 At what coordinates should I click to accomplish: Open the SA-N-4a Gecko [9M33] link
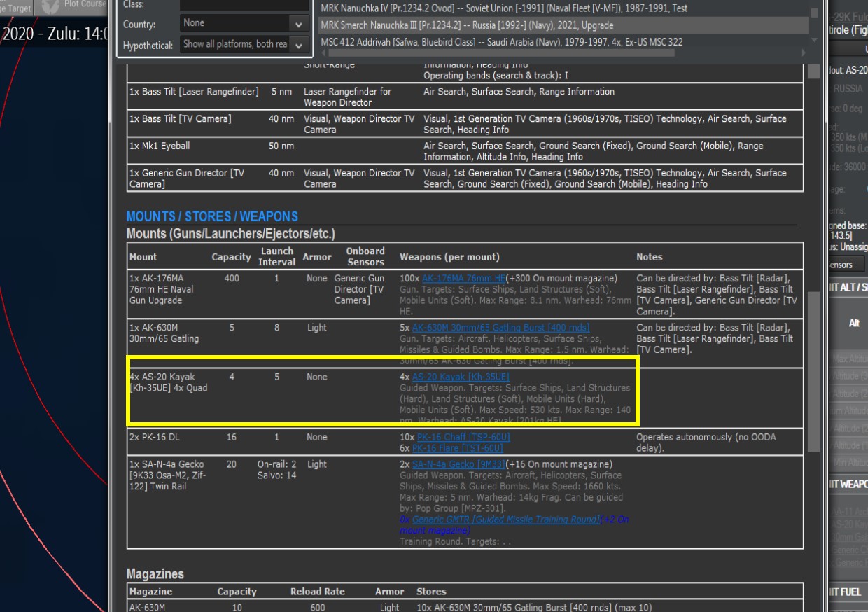coord(458,464)
